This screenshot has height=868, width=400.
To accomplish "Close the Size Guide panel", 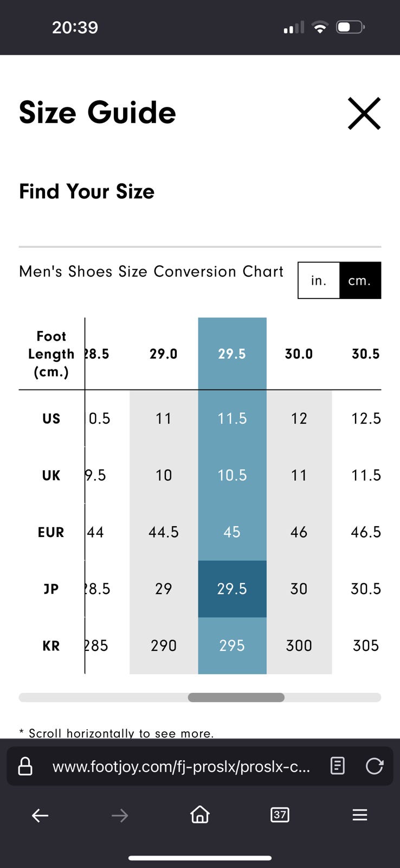I will pyautogui.click(x=364, y=113).
